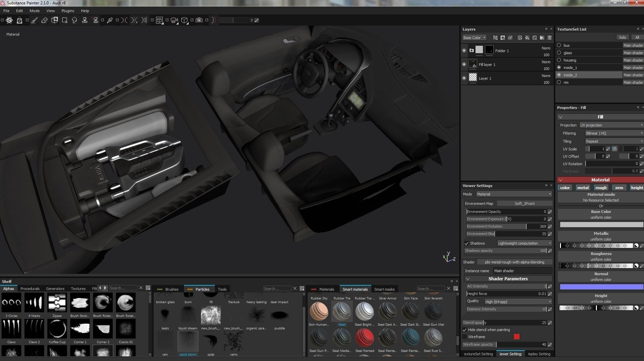Expand Folder 1 in the layer stack
This screenshot has width=644, height=361.
pos(471,50)
